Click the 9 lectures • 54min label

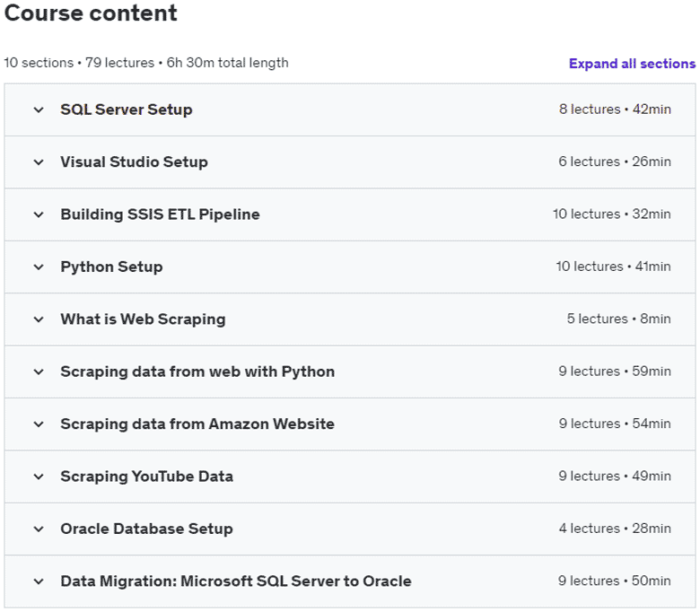coord(615,424)
